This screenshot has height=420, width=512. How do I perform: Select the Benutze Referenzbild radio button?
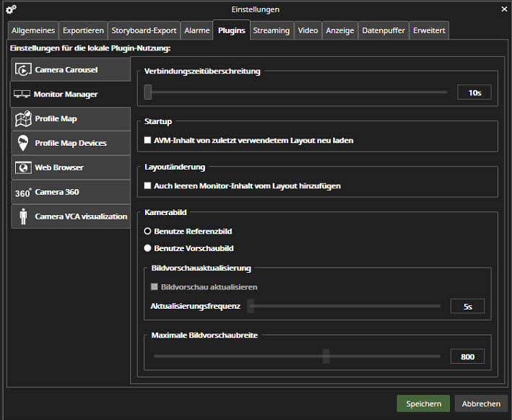148,231
